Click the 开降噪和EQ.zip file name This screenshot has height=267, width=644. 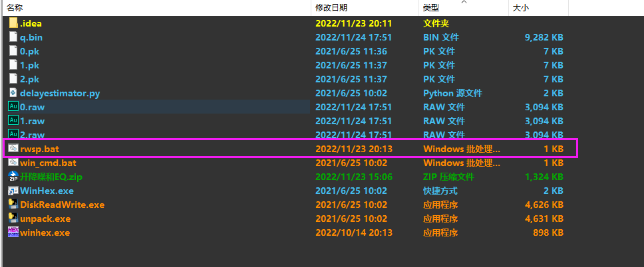[x=51, y=177]
